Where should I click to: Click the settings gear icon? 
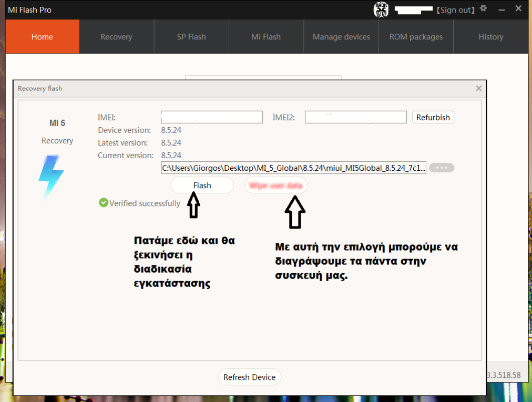[484, 8]
